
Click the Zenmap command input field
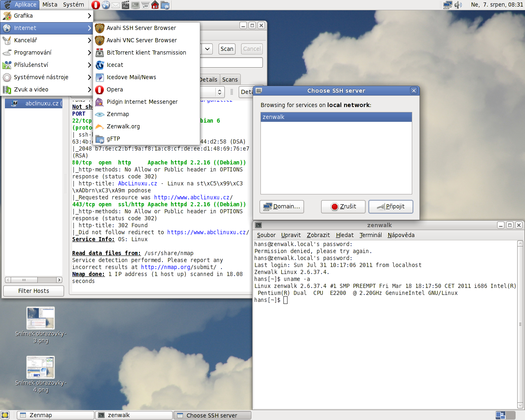click(x=231, y=62)
